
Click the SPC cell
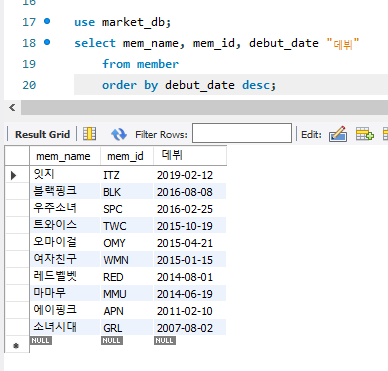pos(127,209)
